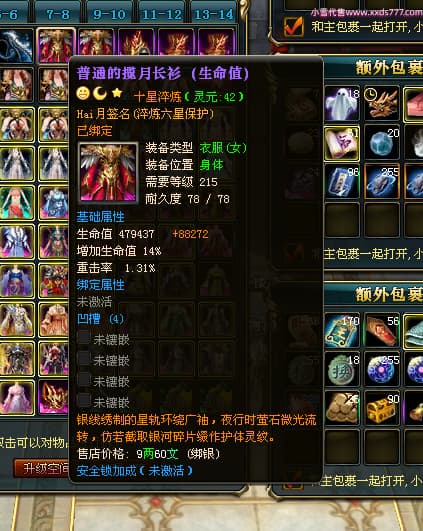Click the coin sack item icon
Image resolution: width=423 pixels, height=531 pixels.
(342, 408)
